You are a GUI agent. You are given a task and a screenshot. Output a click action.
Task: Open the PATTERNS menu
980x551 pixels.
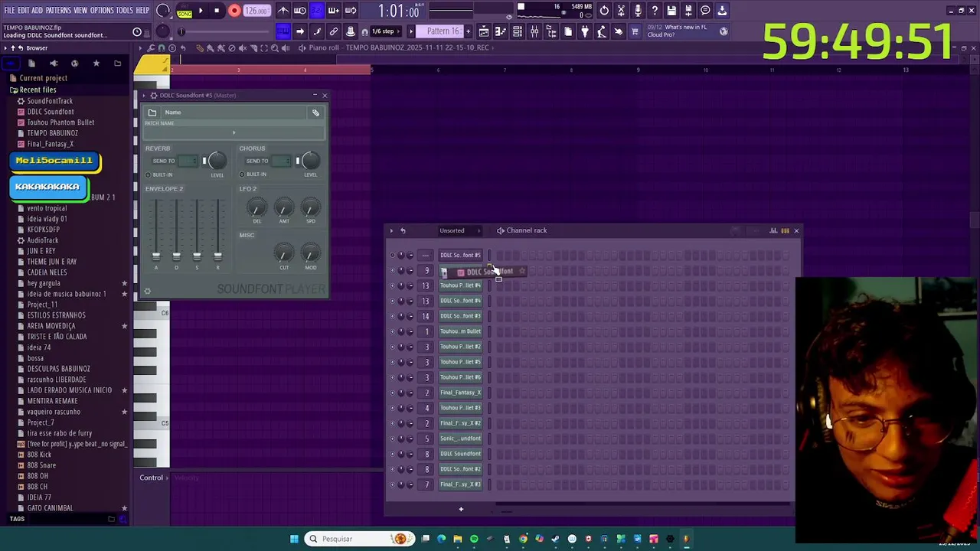pos(58,10)
